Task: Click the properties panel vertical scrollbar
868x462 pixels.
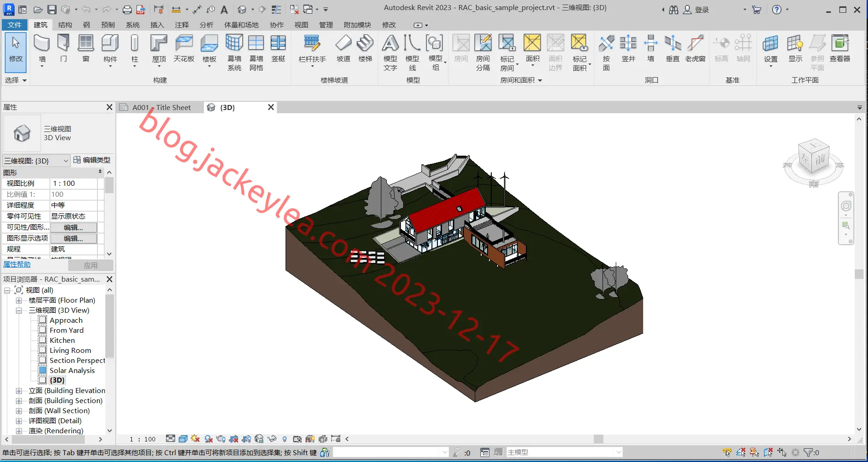Action: pos(109,213)
